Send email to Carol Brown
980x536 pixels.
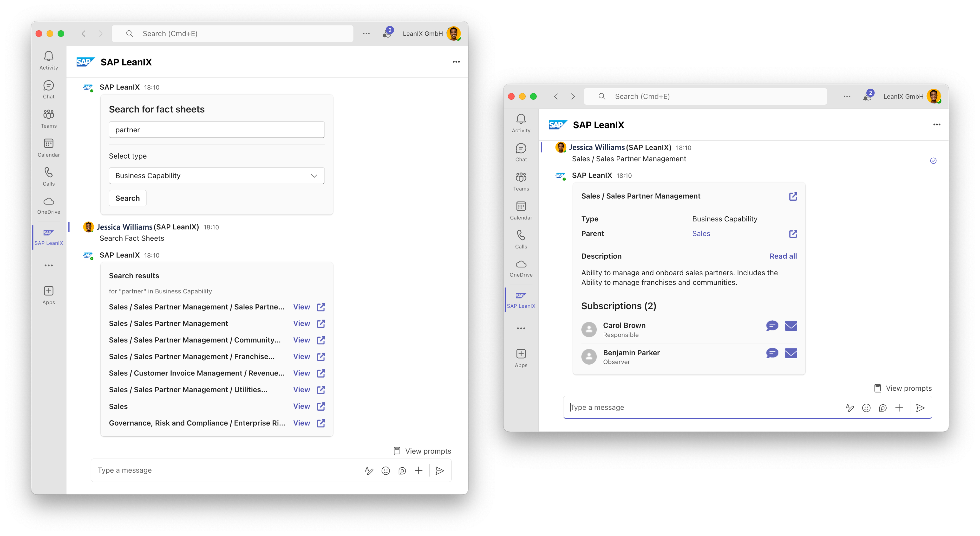791,326
